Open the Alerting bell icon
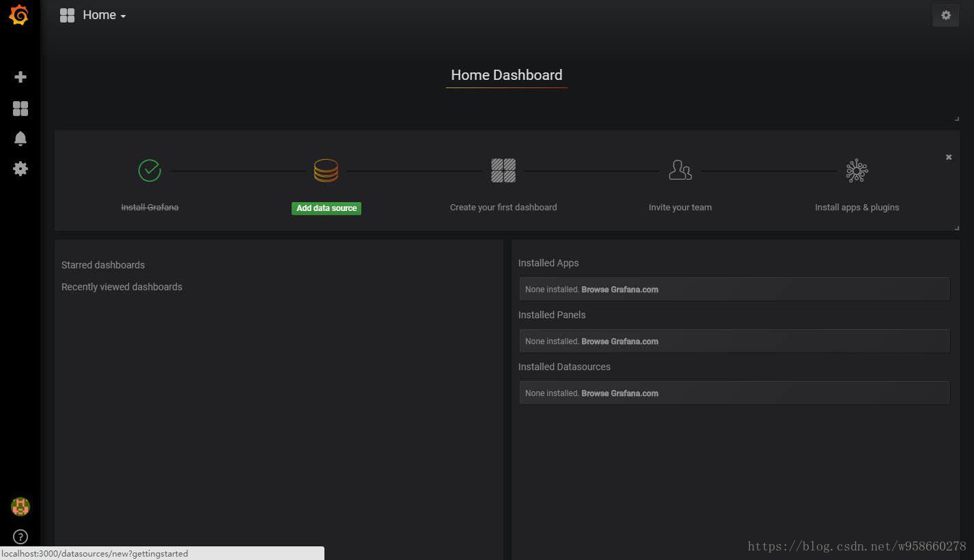Image resolution: width=974 pixels, height=560 pixels. pos(20,139)
